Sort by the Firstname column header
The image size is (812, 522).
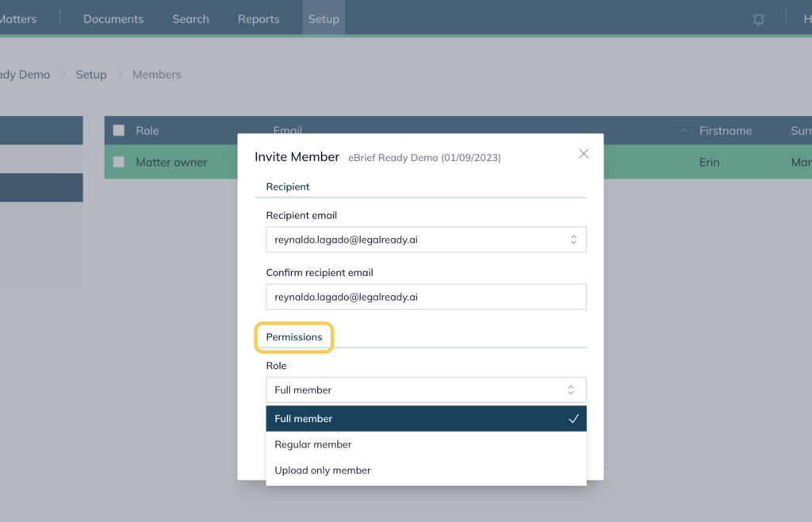point(726,130)
